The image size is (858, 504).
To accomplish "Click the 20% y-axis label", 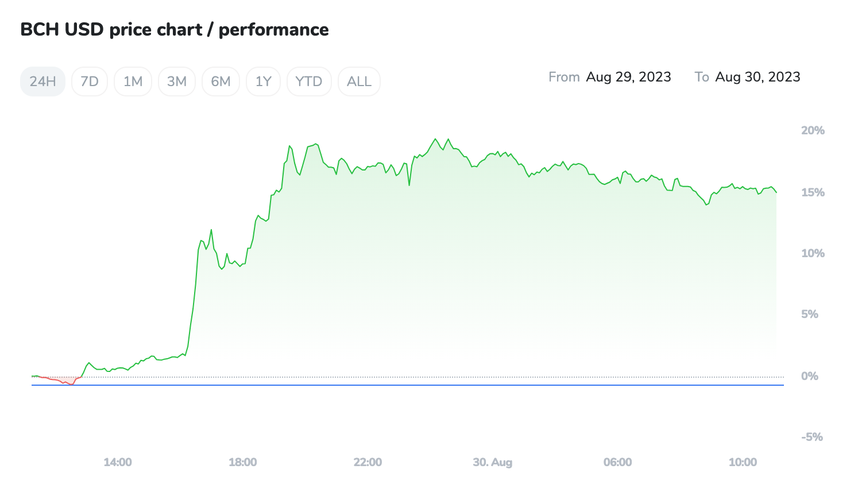I will click(813, 130).
